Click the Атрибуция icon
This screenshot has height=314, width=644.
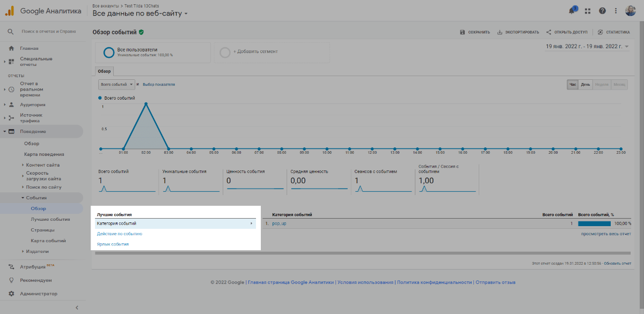pos(11,266)
